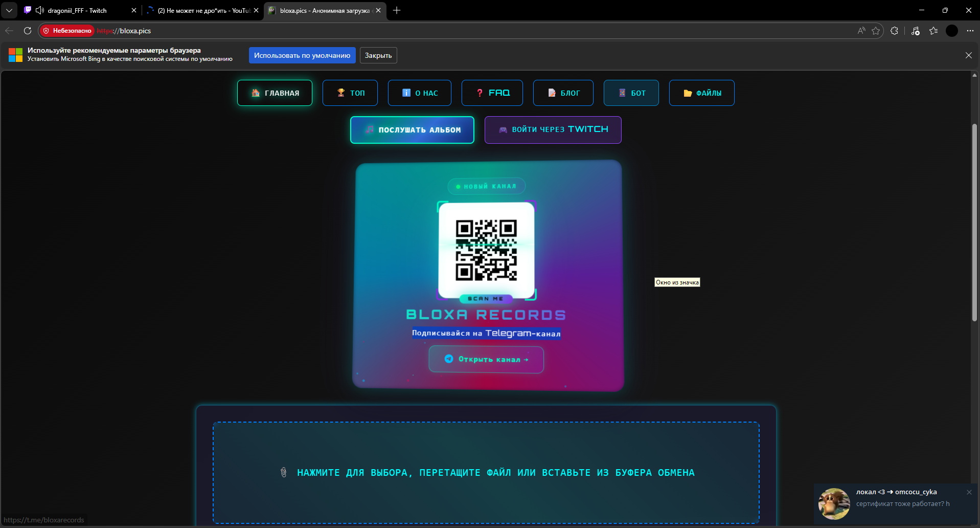Click the Twitch icon on the login button

(504, 129)
